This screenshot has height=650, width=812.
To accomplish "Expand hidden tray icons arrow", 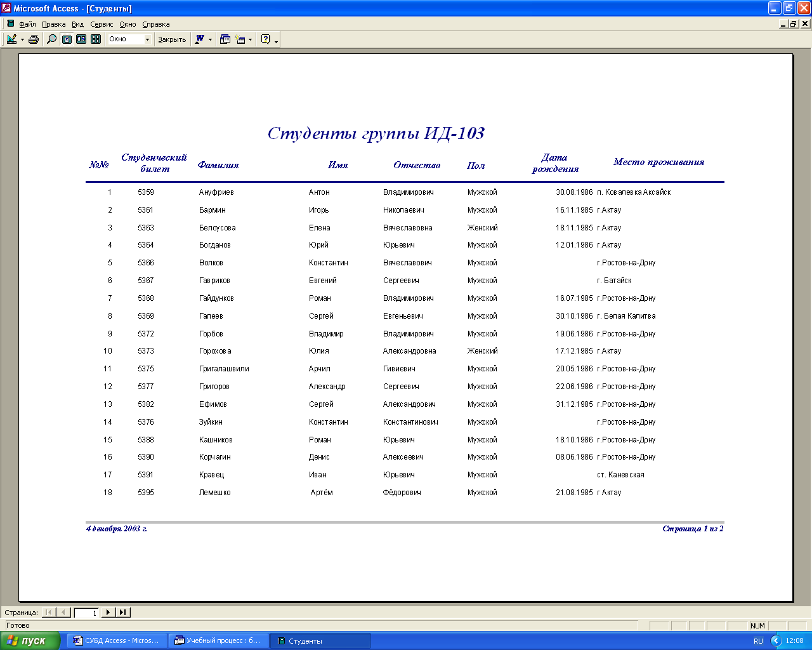I will pyautogui.click(x=776, y=640).
